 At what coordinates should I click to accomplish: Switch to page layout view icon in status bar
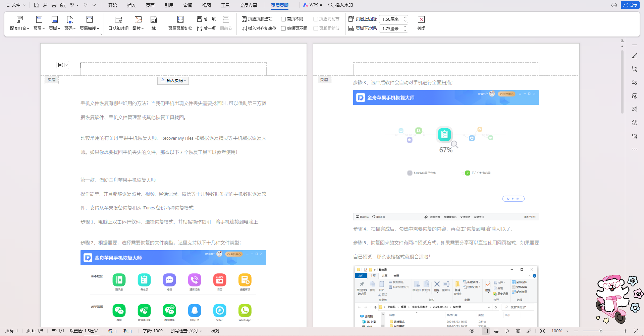click(486, 331)
